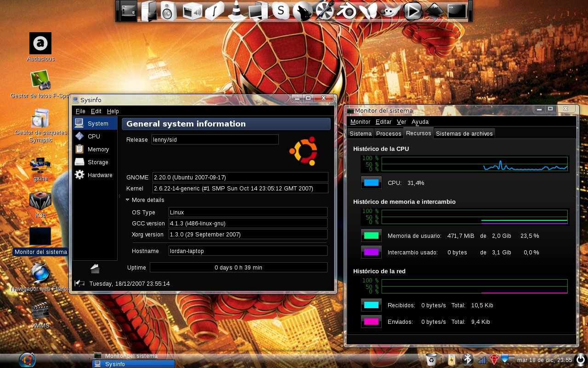Open GIMP from the top dock
The image size is (588, 368).
(x=391, y=11)
